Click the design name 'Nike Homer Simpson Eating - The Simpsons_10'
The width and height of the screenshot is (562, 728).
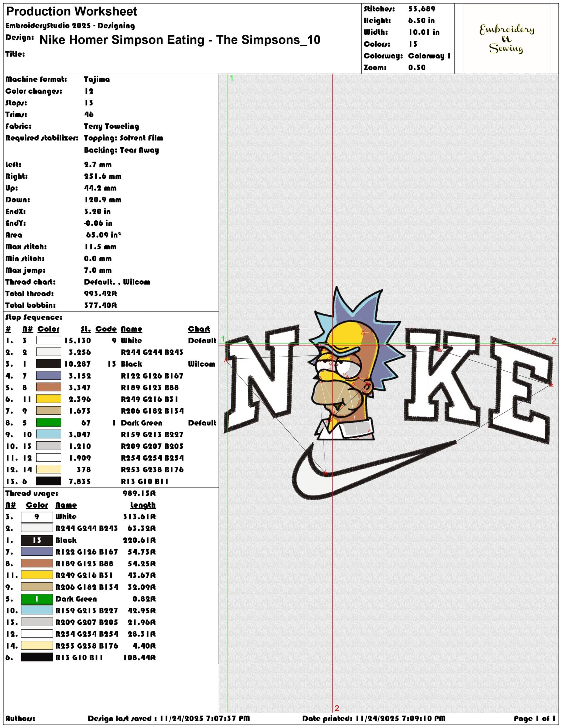pyautogui.click(x=180, y=40)
